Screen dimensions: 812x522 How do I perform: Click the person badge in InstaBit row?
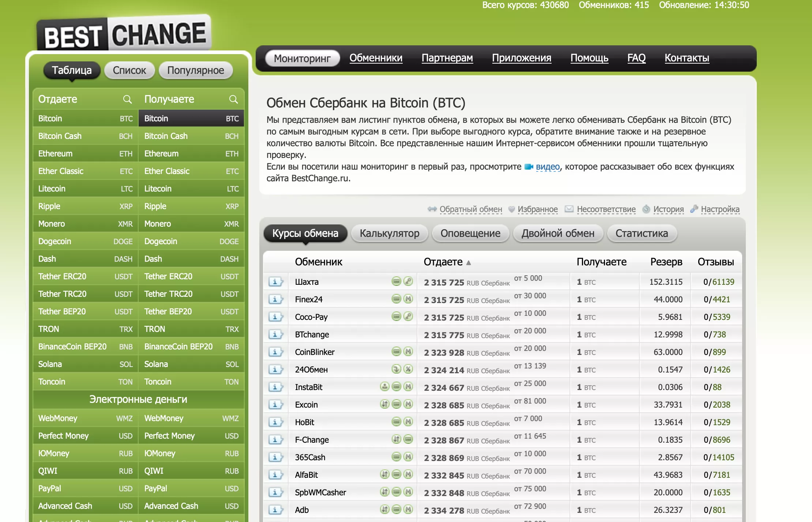click(385, 386)
